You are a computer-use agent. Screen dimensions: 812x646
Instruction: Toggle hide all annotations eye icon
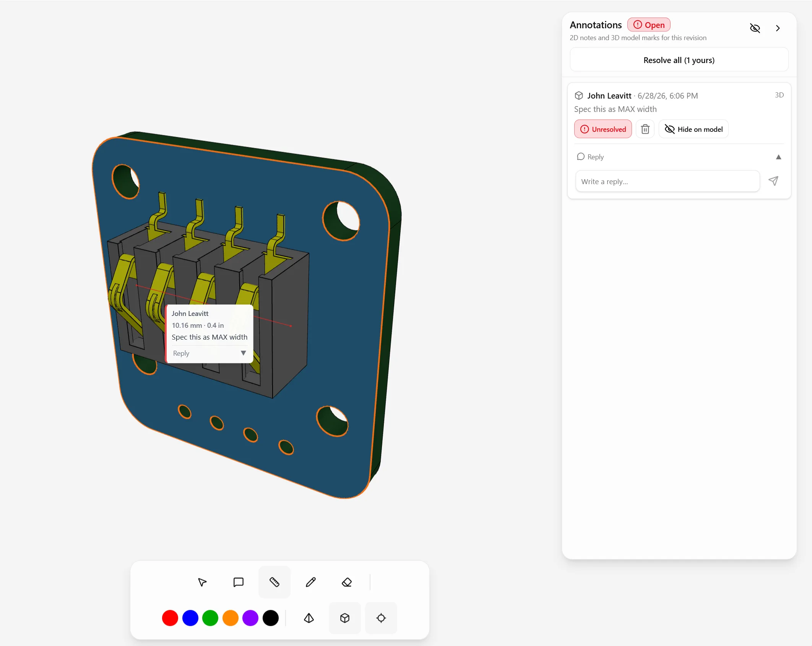pos(755,28)
